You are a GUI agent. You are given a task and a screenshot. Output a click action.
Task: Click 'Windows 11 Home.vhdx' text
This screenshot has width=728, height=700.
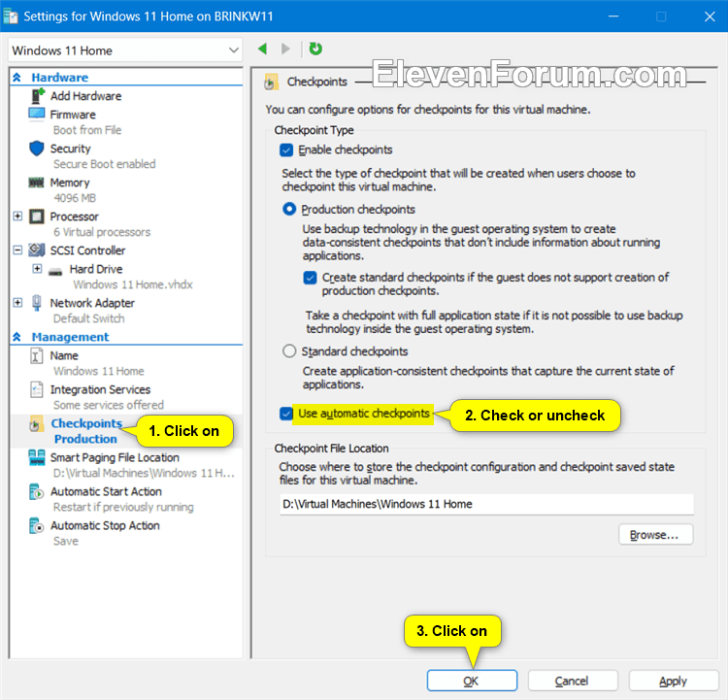[133, 284]
